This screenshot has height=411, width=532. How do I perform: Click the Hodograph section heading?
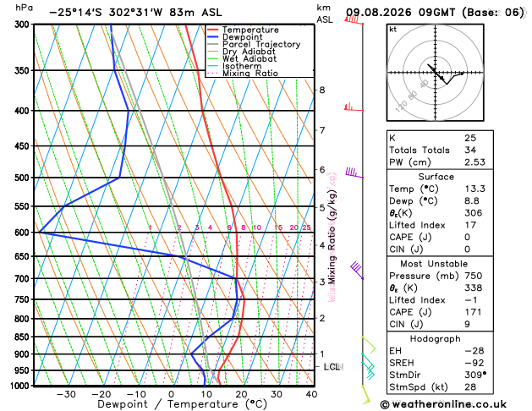(436, 339)
